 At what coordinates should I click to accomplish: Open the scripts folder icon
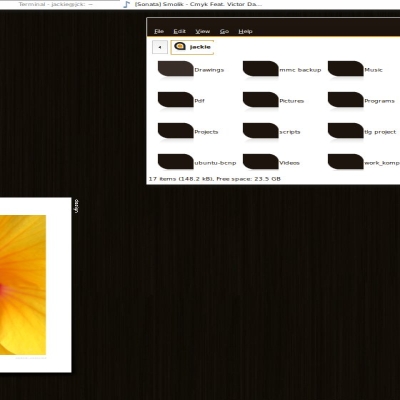260,130
